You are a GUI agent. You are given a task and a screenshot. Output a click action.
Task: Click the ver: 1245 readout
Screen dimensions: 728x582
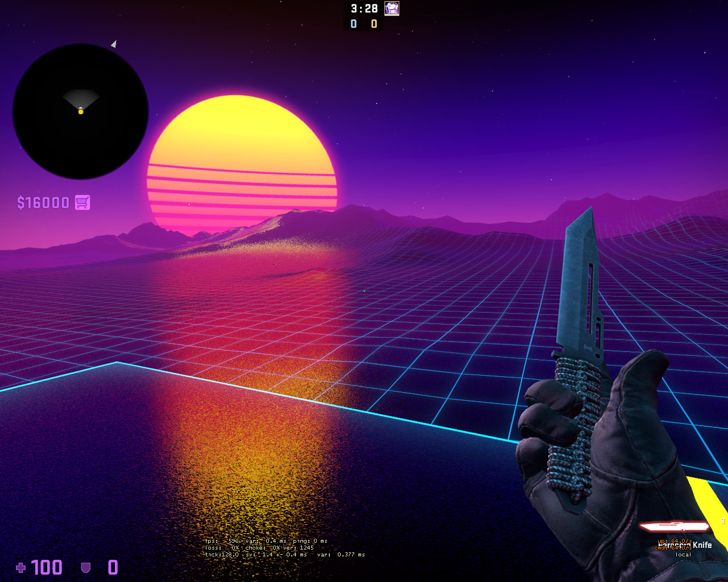pyautogui.click(x=299, y=548)
